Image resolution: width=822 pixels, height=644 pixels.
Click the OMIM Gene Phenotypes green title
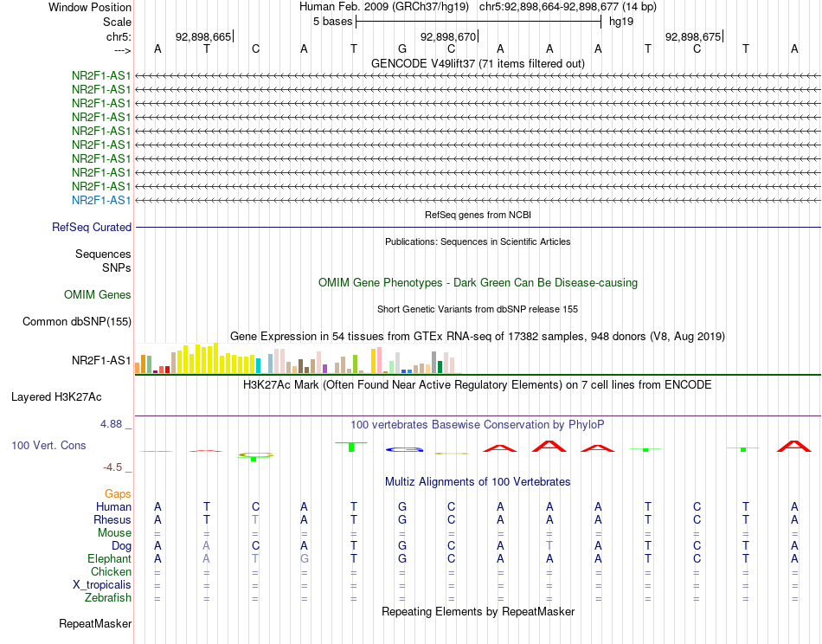[x=478, y=283]
